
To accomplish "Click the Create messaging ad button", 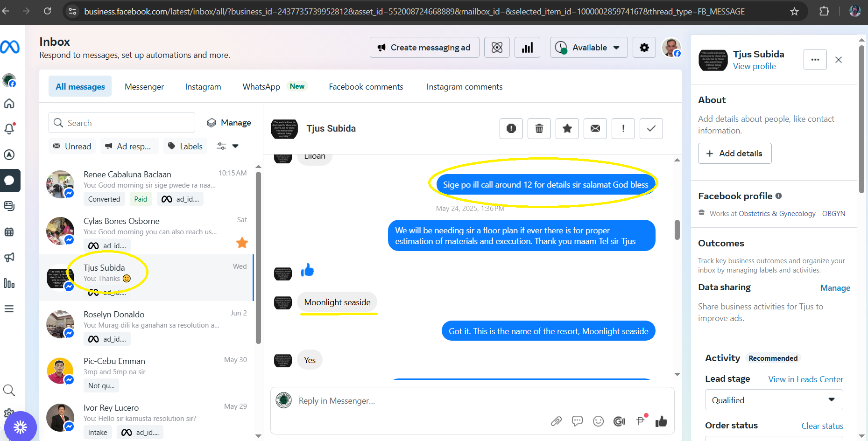I will [424, 48].
